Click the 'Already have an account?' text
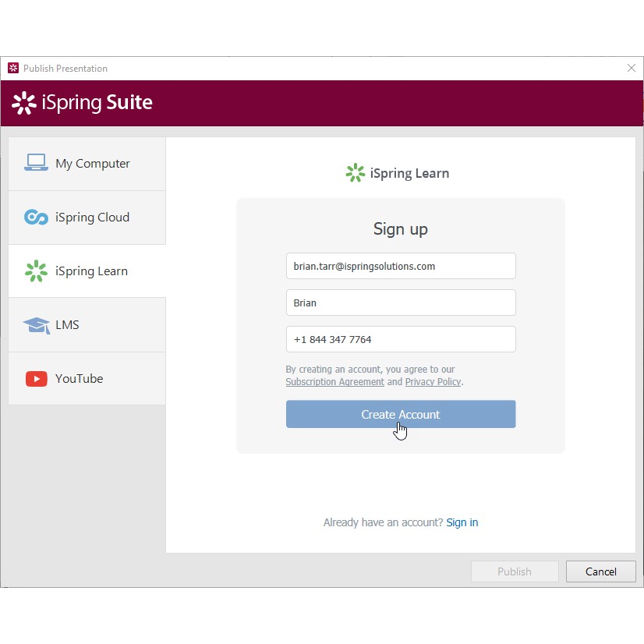644x644 pixels. [383, 522]
